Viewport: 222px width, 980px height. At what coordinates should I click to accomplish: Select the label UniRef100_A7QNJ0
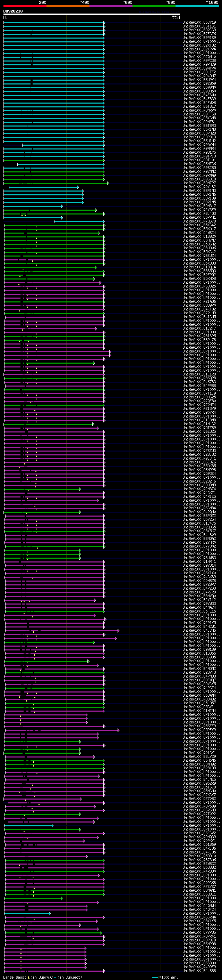[199, 57]
